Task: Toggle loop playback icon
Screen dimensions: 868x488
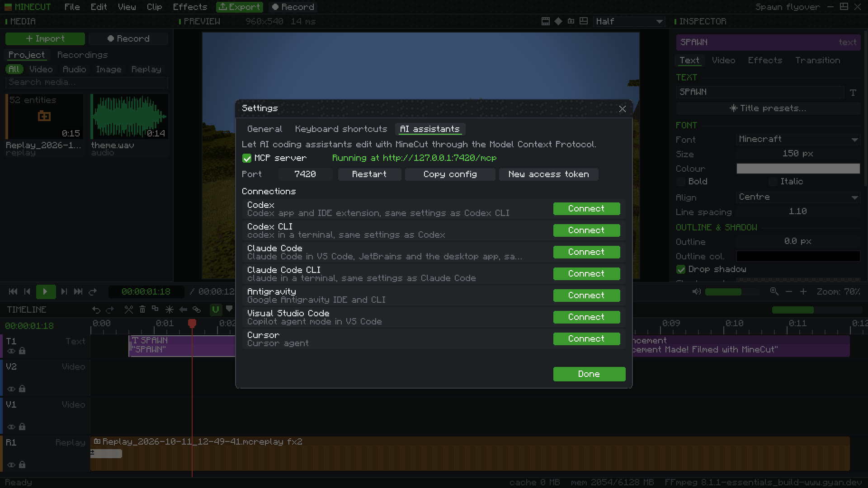Action: tap(93, 292)
